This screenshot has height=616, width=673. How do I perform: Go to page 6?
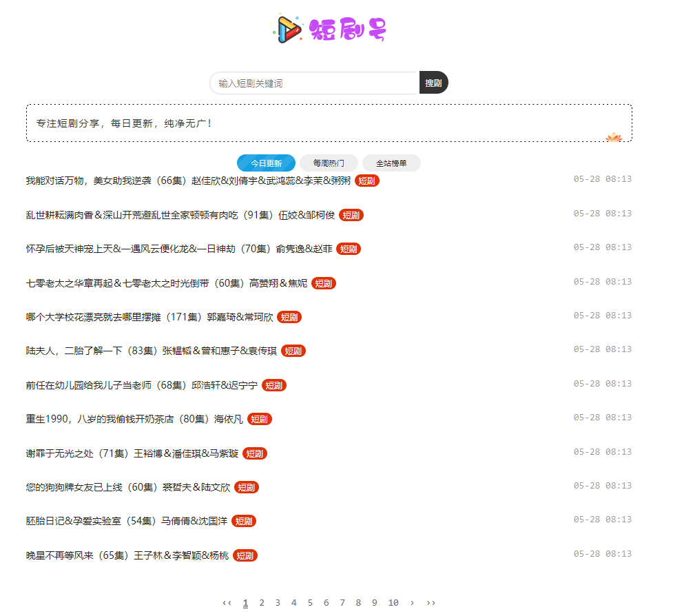(x=327, y=603)
